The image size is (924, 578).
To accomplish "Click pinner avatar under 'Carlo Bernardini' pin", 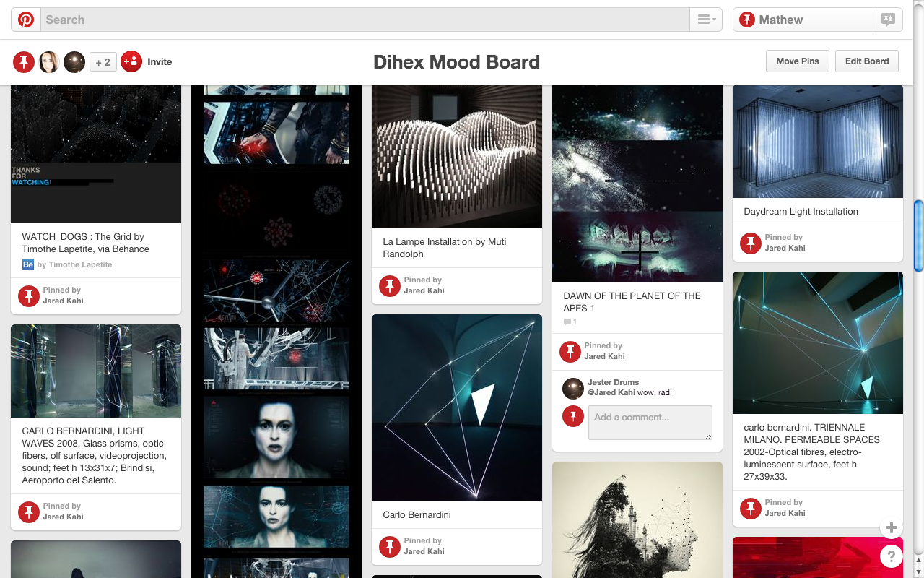I will pos(390,546).
